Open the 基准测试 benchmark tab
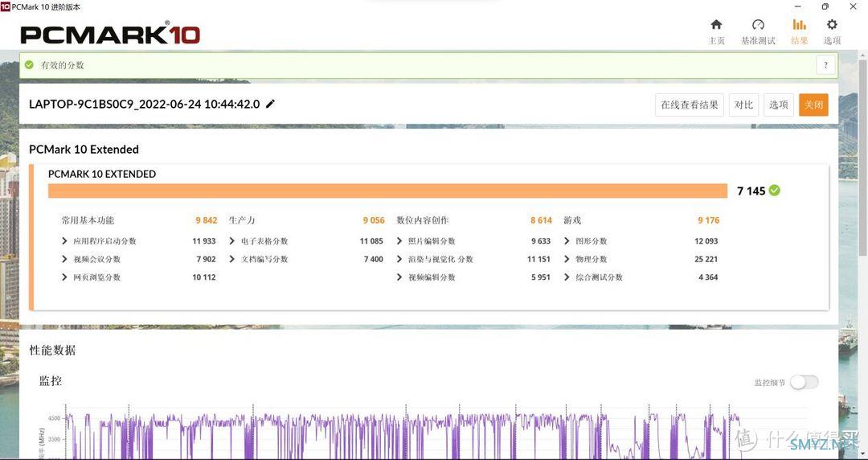This screenshot has width=868, height=460. pyautogui.click(x=758, y=31)
